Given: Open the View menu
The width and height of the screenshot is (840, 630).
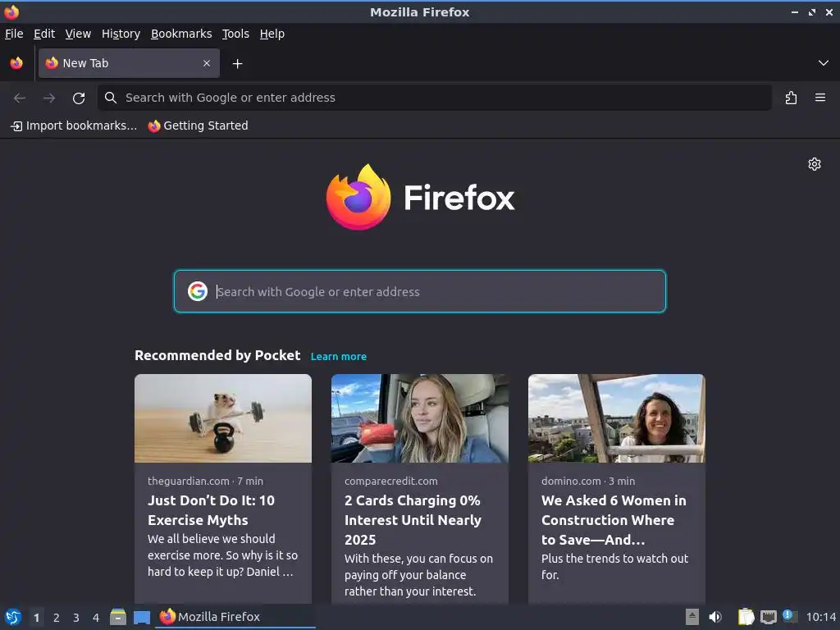Looking at the screenshot, I should [x=78, y=34].
